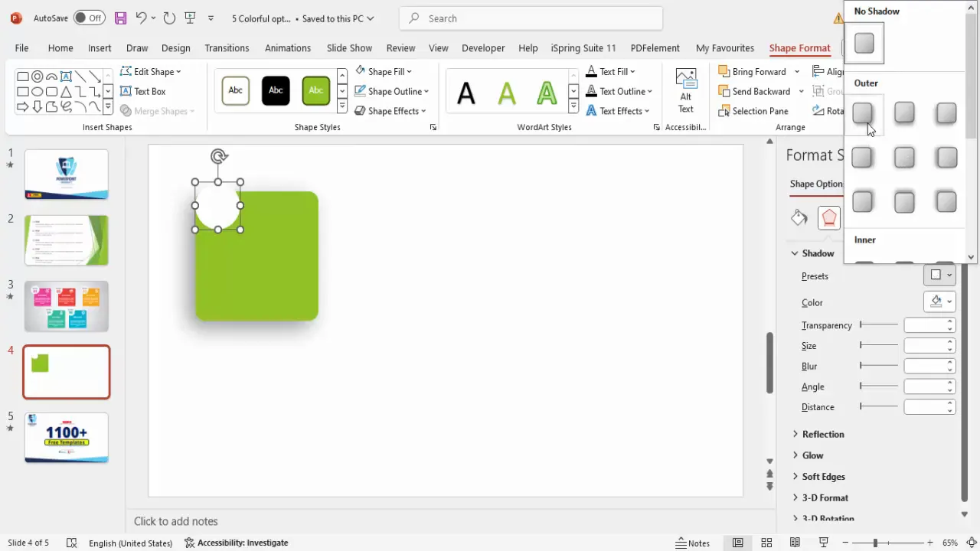Click the shape rotation handle

click(219, 157)
